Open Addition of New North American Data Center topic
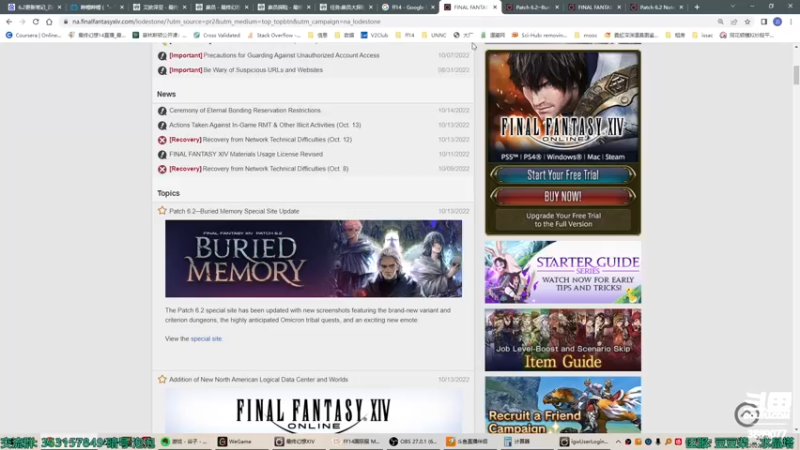 pyautogui.click(x=258, y=380)
